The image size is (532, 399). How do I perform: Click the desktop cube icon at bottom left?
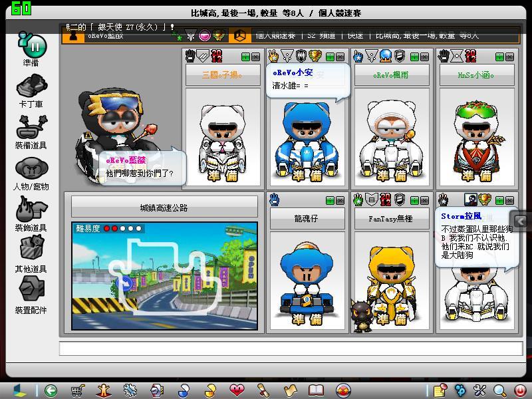19,391
